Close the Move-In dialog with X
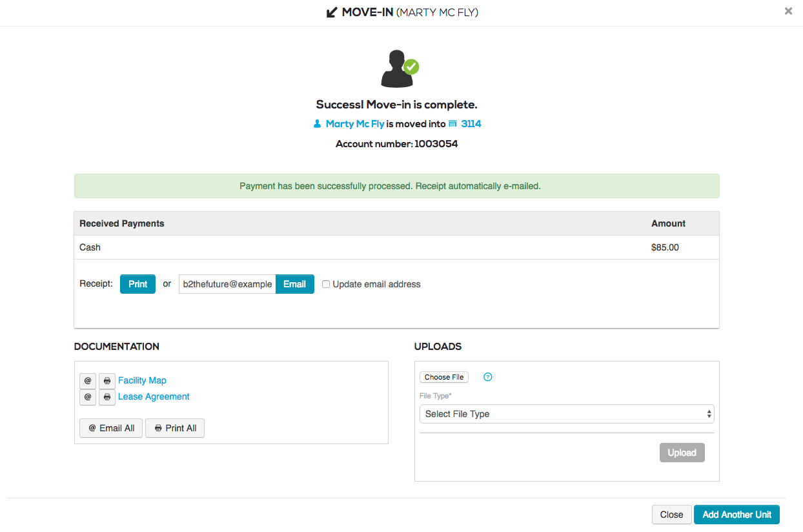Viewport: 803px width, 532px height. 788,11
